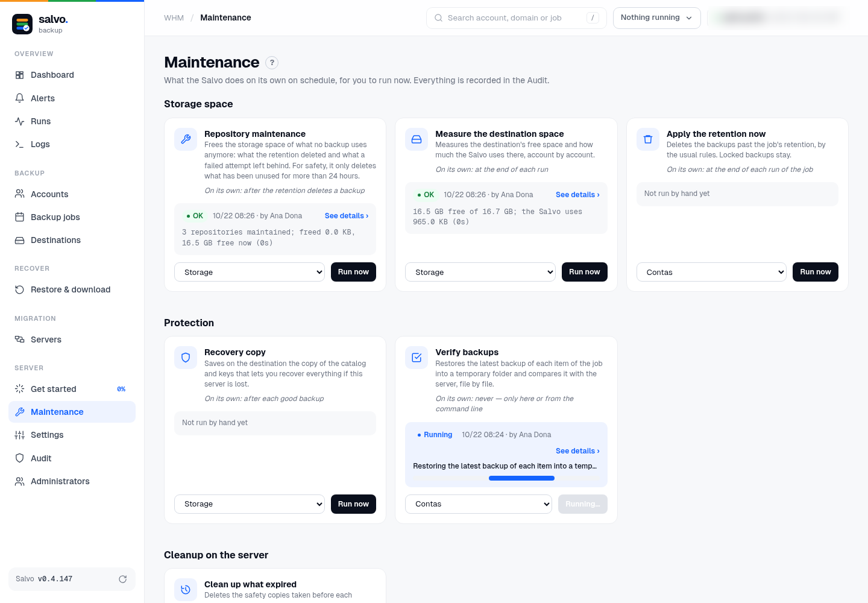Image resolution: width=868 pixels, height=603 pixels.
Task: Click the Recovery copy shield icon
Action: [186, 358]
